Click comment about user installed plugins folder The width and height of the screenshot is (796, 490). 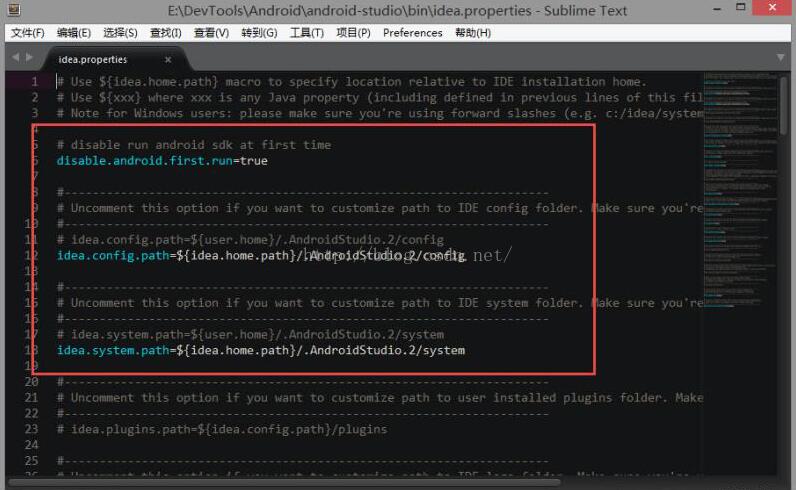(380, 398)
